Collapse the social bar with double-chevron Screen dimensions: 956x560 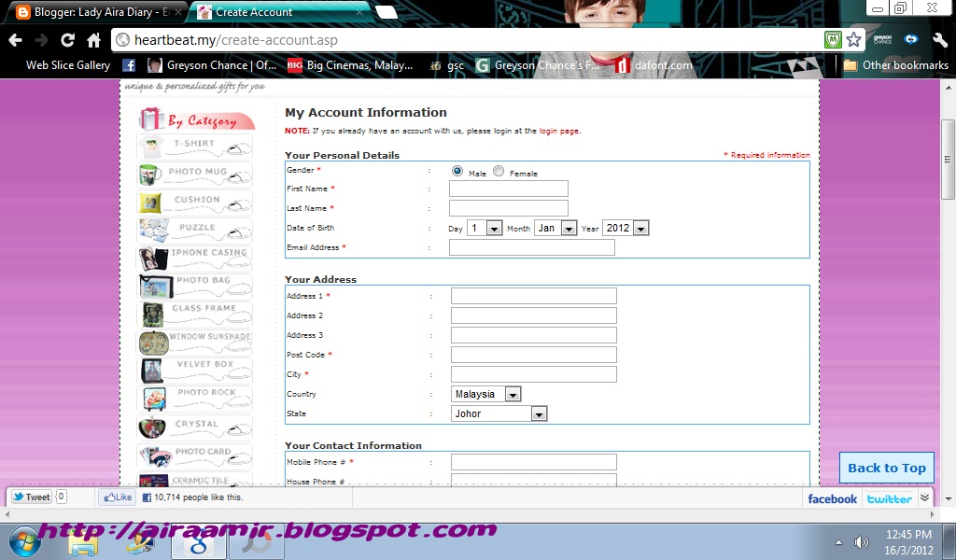[x=924, y=497]
